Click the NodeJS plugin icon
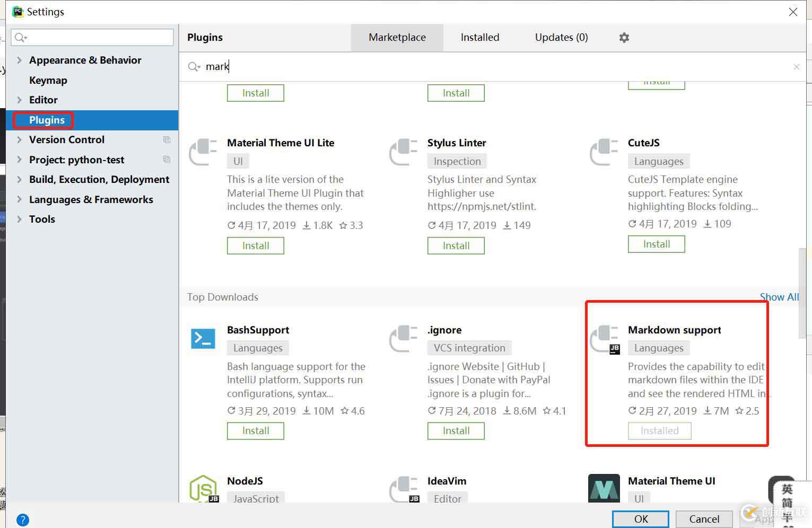 (x=204, y=488)
